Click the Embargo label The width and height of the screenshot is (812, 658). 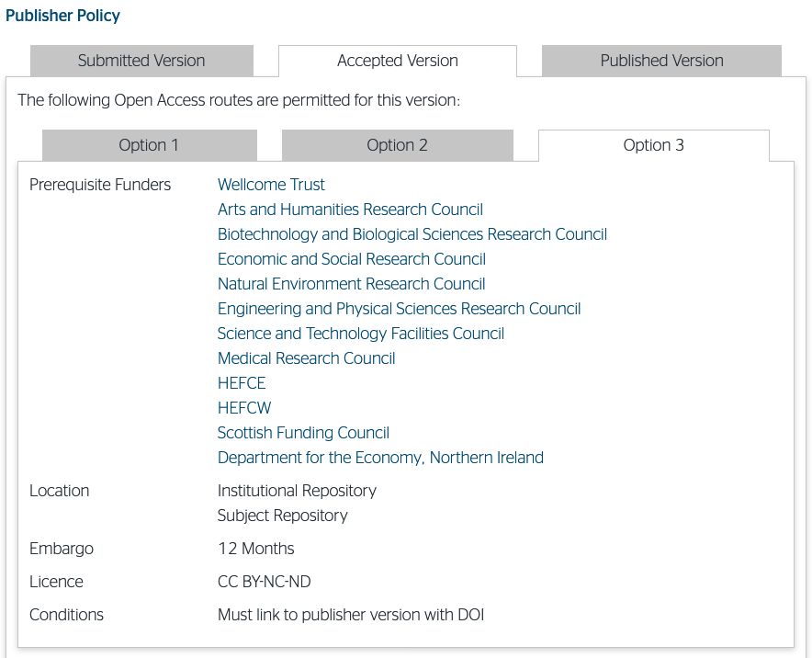(x=62, y=549)
